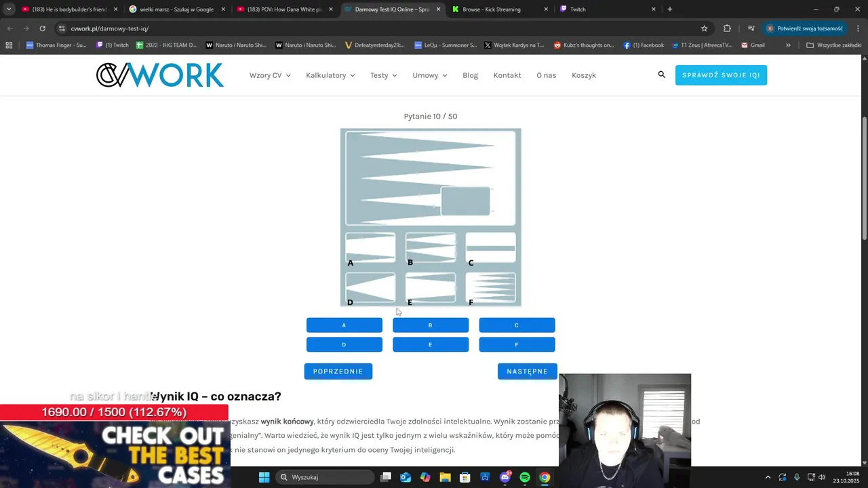868x488 pixels.
Task: Open the Gmail bookmark
Action: click(x=753, y=45)
